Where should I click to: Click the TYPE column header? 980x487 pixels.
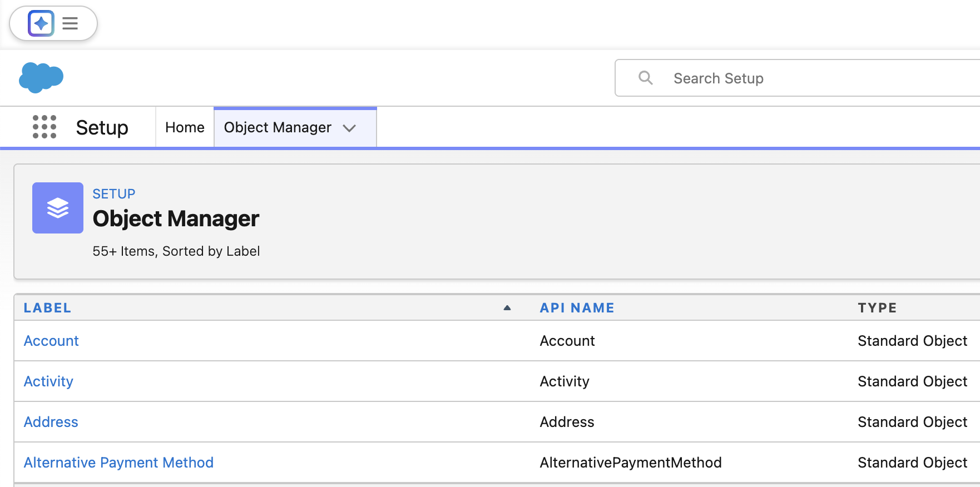(x=877, y=308)
